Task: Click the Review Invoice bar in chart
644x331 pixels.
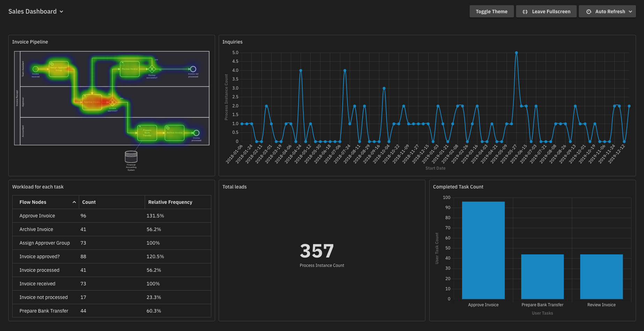Action: click(601, 277)
